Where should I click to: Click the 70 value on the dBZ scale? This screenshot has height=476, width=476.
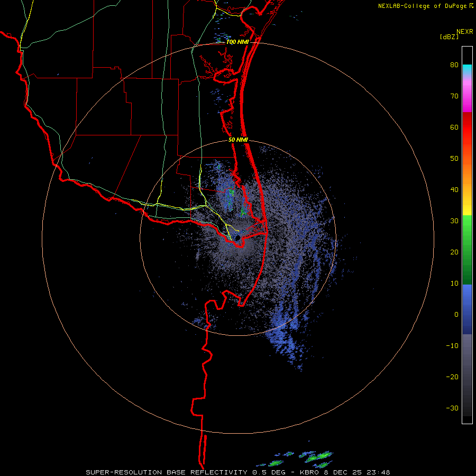coord(454,96)
